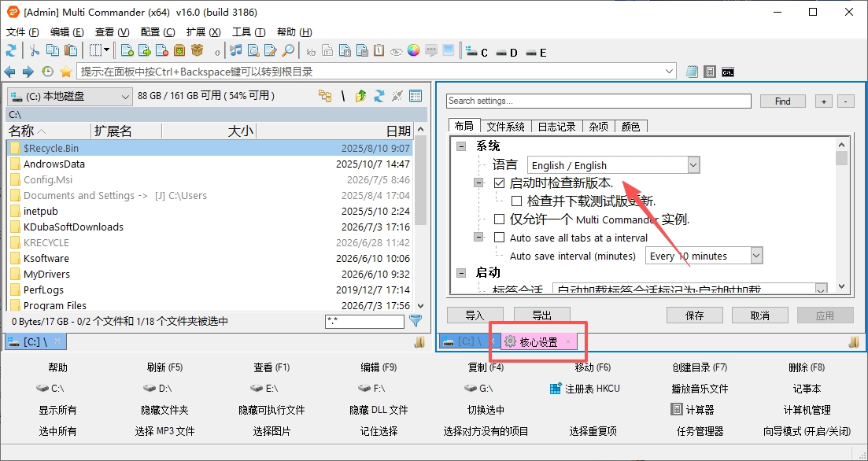
Task: Enable 检查并下载测试版更新 checkbox
Action: click(x=516, y=201)
